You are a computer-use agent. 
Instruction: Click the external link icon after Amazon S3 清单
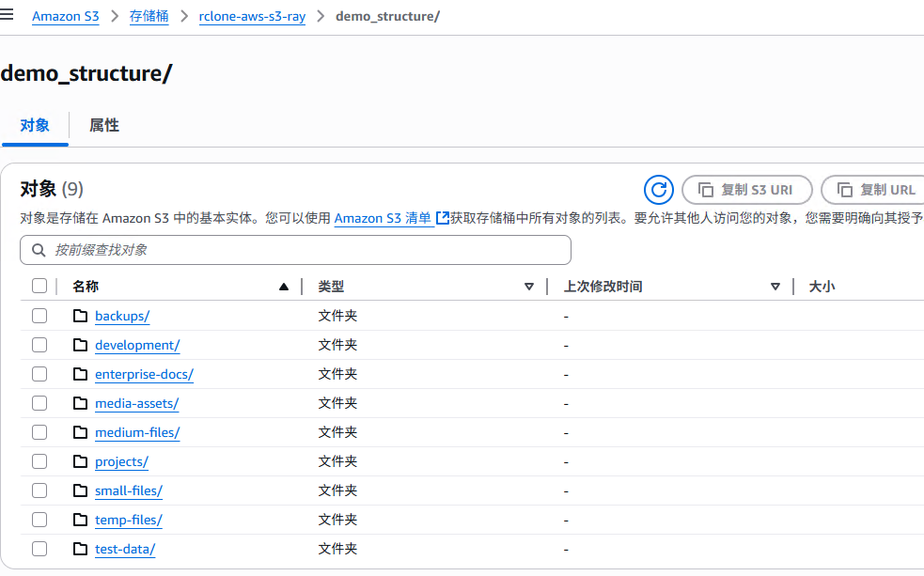click(x=443, y=218)
